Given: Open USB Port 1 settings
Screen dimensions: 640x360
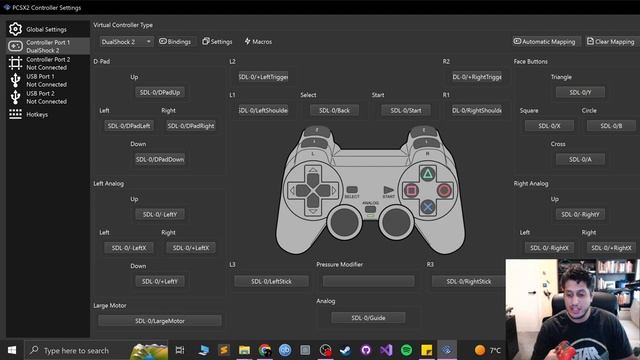Looking at the screenshot, I should (x=48, y=80).
